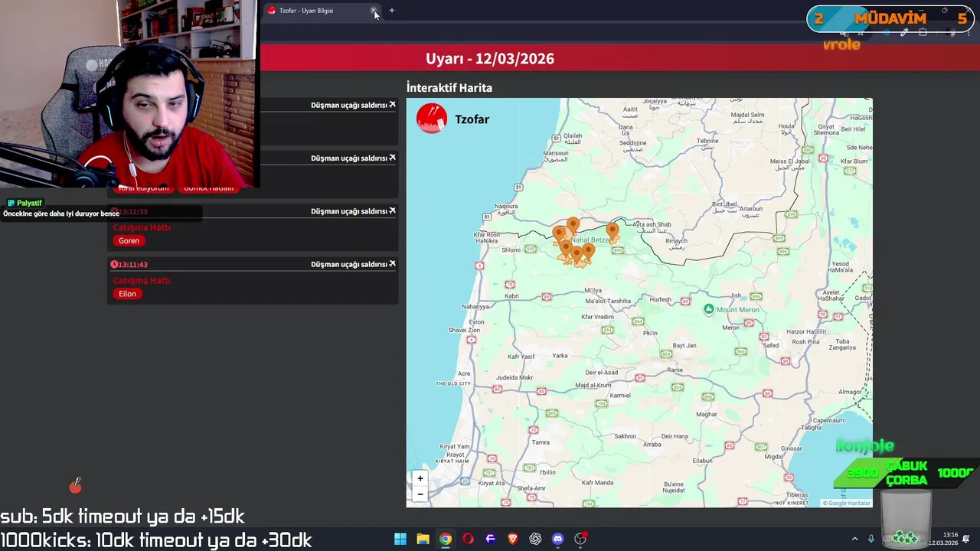Click the Rosh Pina label on the map

coord(806,342)
